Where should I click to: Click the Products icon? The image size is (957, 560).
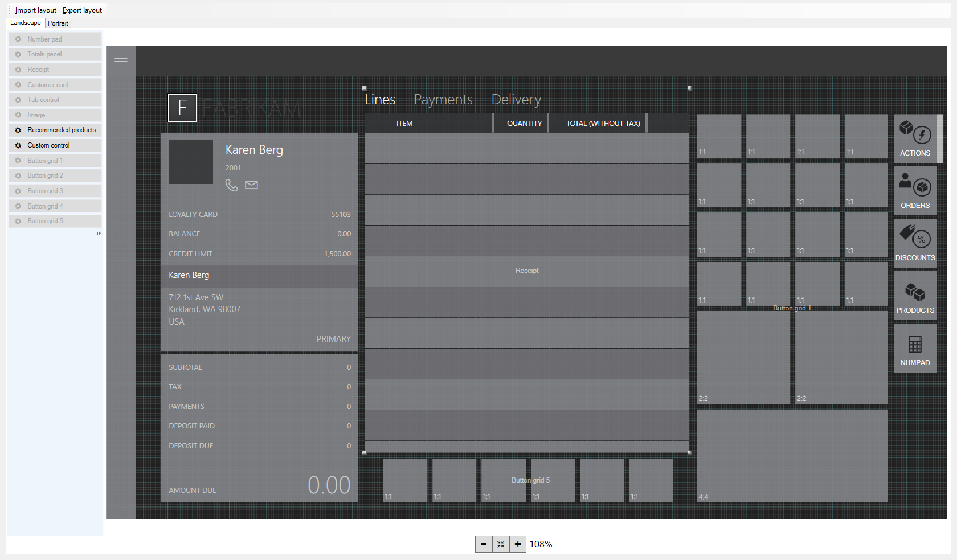click(915, 292)
